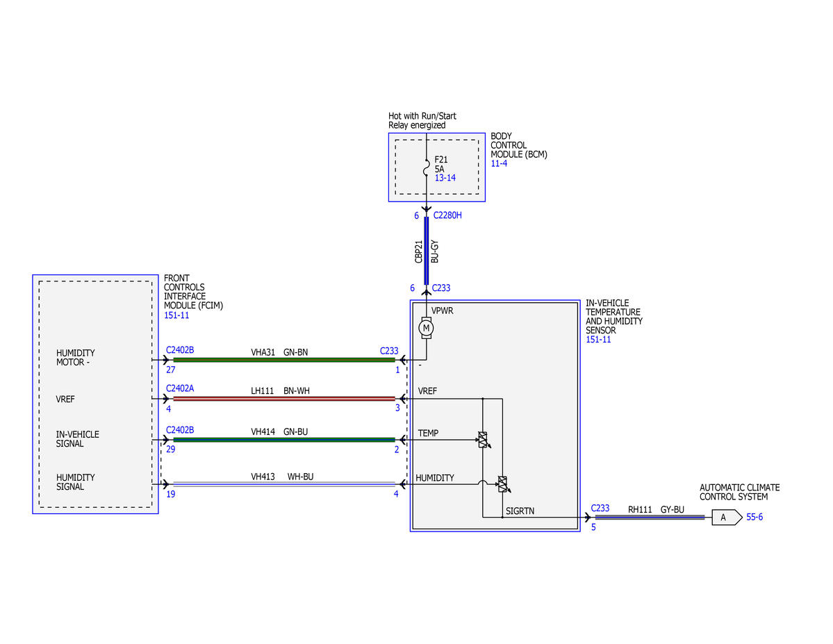Click the F21 5A fuse symbol
The image size is (833, 644).
(x=426, y=168)
